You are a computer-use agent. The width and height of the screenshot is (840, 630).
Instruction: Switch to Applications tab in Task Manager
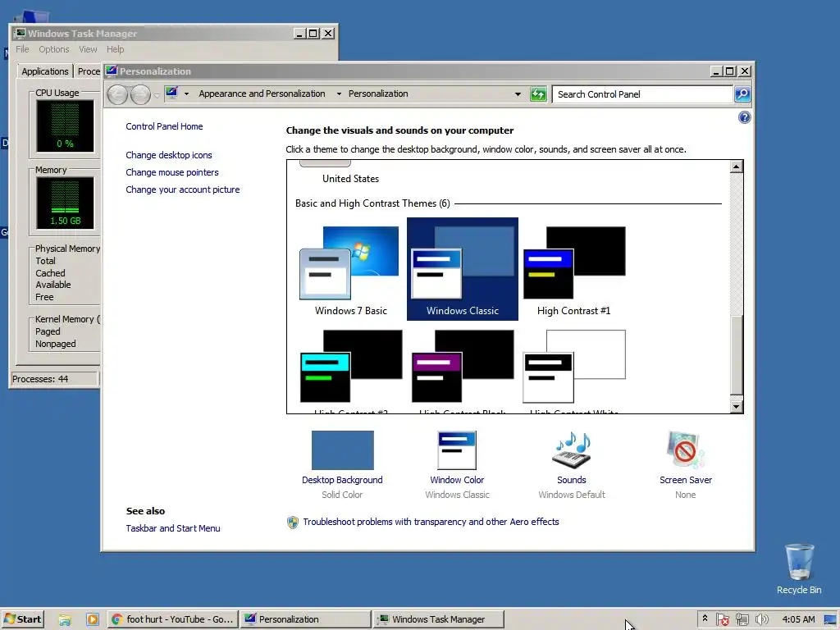[x=45, y=71]
